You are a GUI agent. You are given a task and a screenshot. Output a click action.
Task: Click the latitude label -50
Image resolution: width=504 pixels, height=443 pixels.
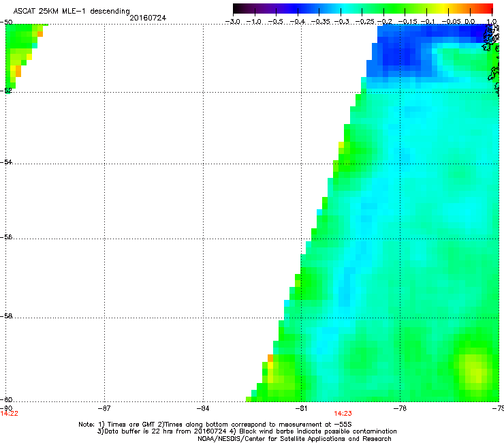tap(6, 22)
